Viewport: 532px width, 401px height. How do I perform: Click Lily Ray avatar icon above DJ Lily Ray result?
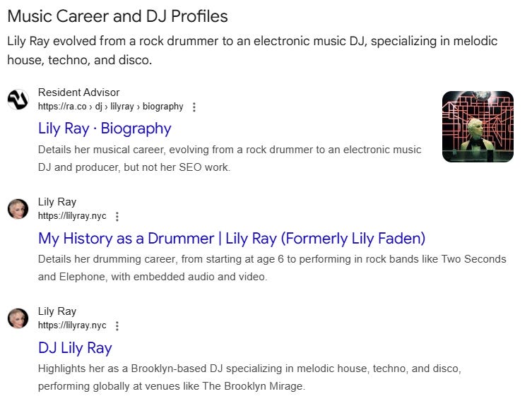[18, 318]
